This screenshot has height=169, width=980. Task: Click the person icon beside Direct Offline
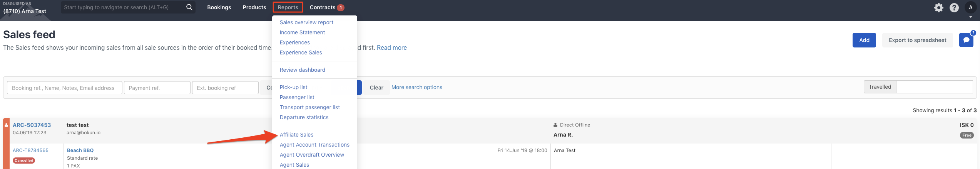[x=555, y=125]
